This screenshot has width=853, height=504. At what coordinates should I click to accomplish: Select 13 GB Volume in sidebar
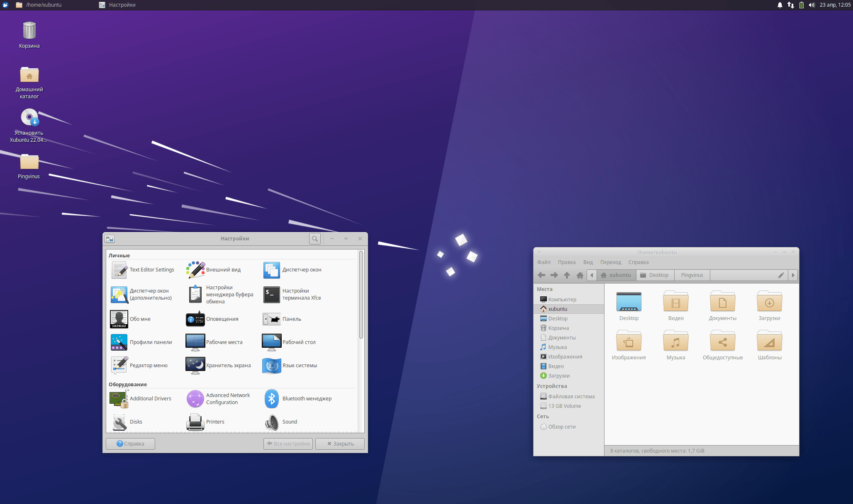point(568,406)
